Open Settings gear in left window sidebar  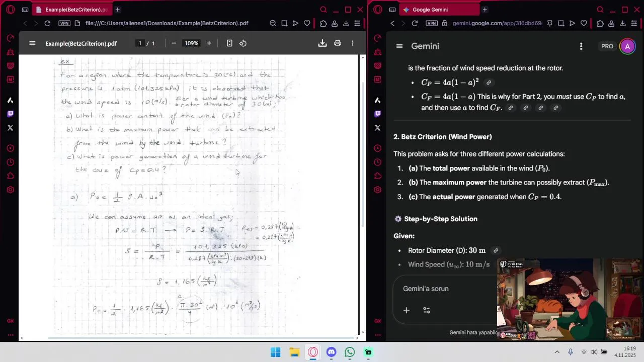(11, 190)
